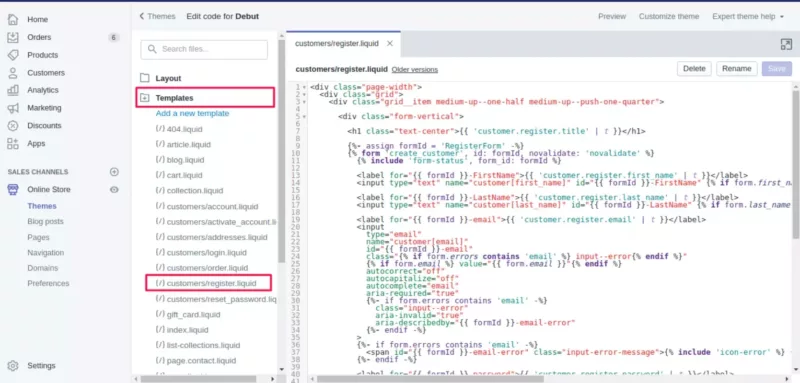Viewport: 800px width, 383px height.
Task: Open Domains in sidebar
Action: [42, 268]
